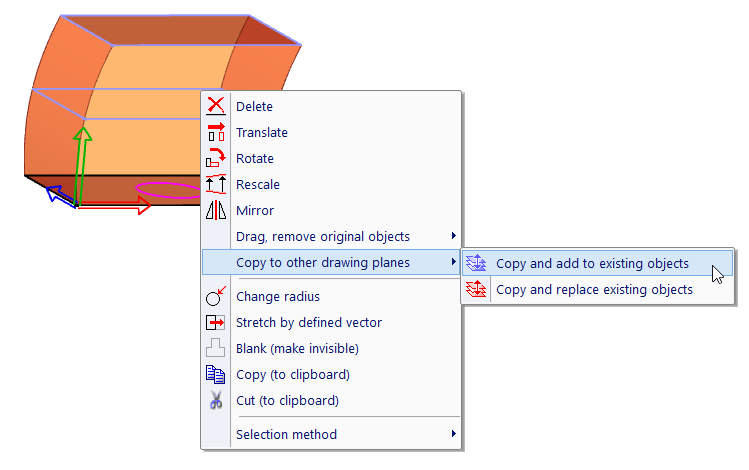This screenshot has height=470, width=749.
Task: Click the Copy to clipboard icon
Action: 216,375
